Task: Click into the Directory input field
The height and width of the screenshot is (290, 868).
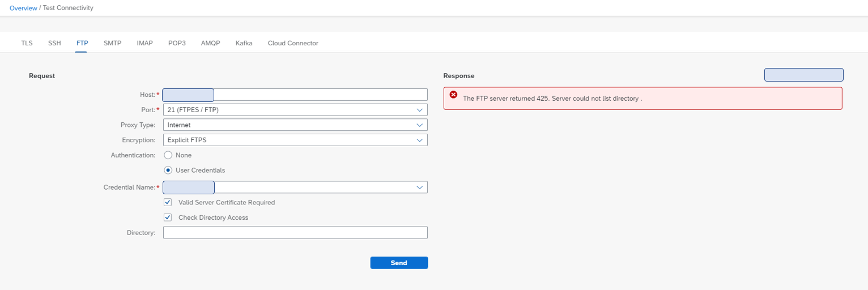Action: (x=295, y=233)
